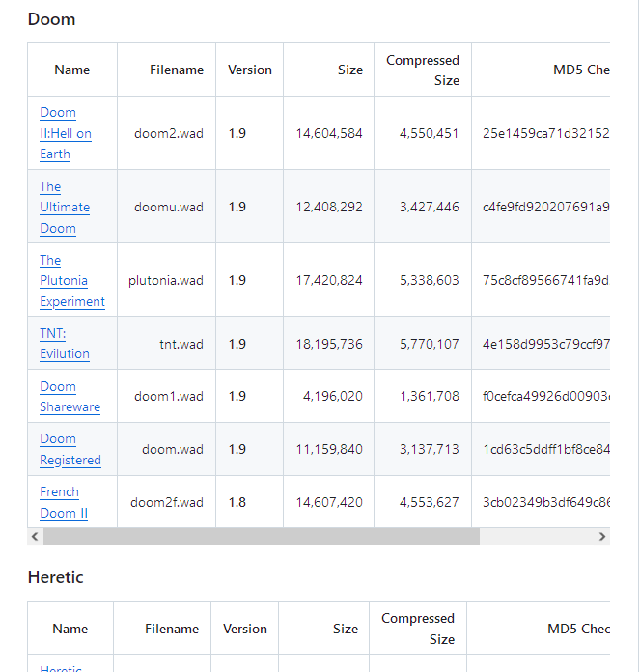
Task: Click the size value 12,408,292
Action: point(329,207)
